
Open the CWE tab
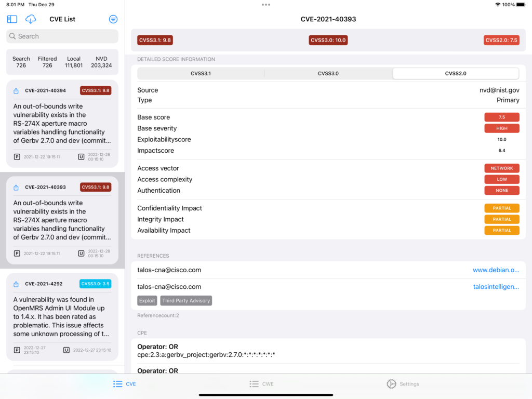click(261, 384)
